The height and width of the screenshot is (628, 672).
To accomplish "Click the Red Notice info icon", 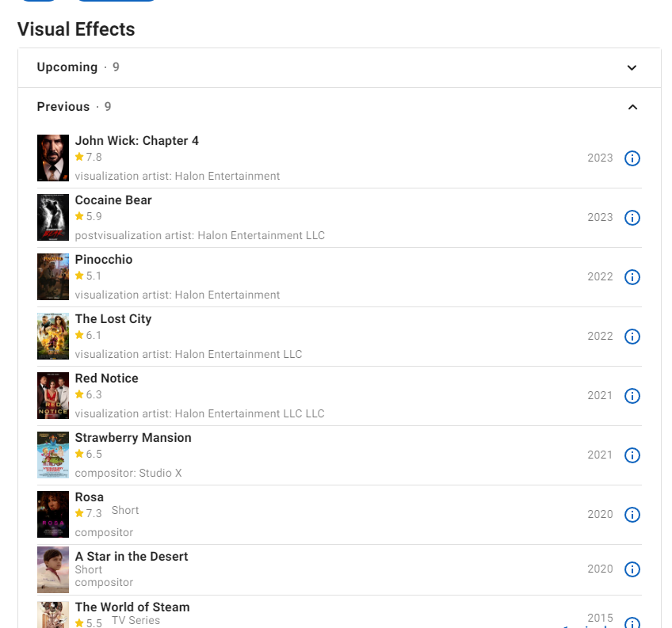I will click(632, 396).
